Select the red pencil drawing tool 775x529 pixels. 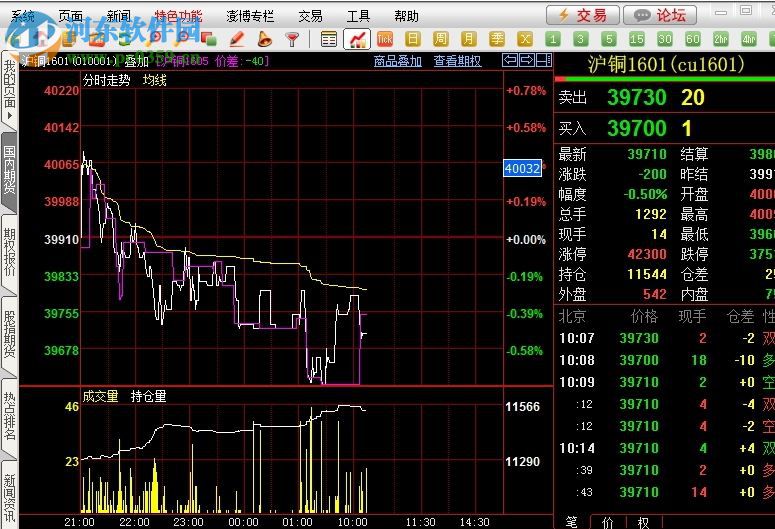(237, 39)
